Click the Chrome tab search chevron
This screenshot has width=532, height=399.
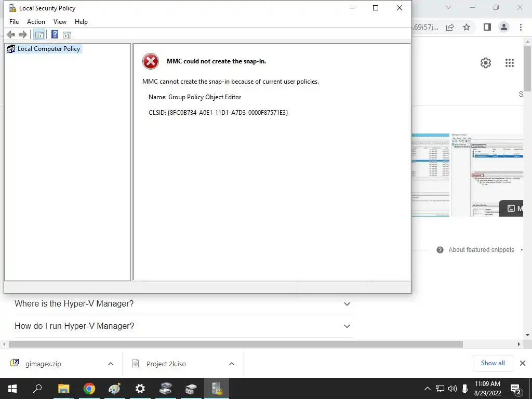(448, 7)
